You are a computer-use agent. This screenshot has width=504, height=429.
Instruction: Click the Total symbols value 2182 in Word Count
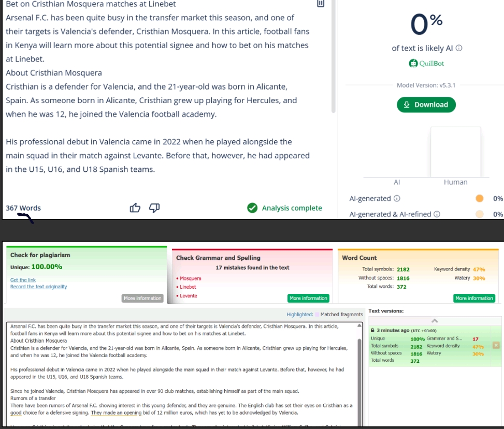[x=403, y=270]
